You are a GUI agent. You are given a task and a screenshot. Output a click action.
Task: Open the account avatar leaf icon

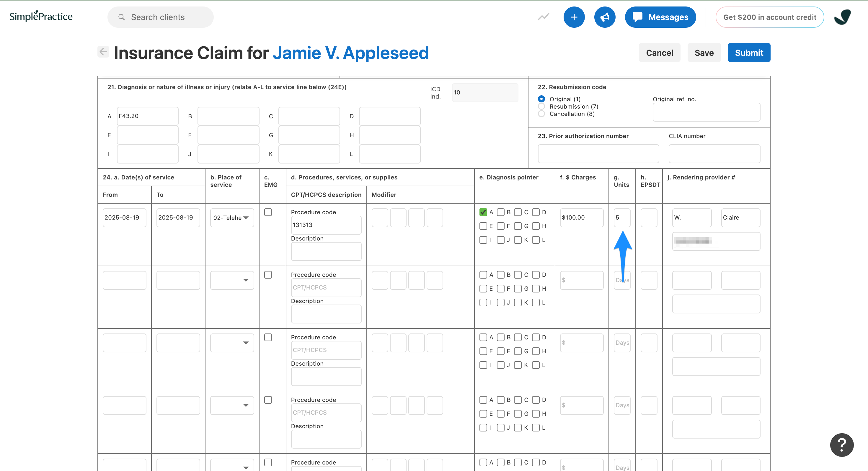coord(842,17)
